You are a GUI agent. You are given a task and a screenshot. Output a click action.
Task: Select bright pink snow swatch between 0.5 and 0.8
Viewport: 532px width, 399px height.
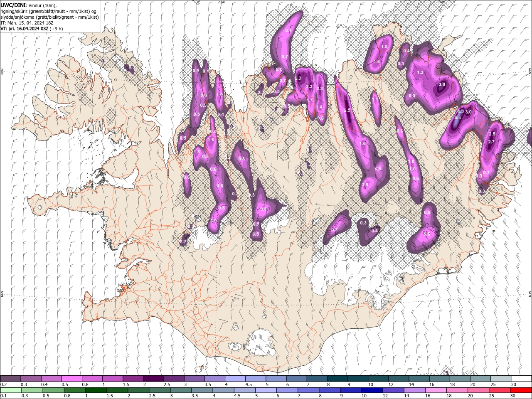(x=72, y=379)
